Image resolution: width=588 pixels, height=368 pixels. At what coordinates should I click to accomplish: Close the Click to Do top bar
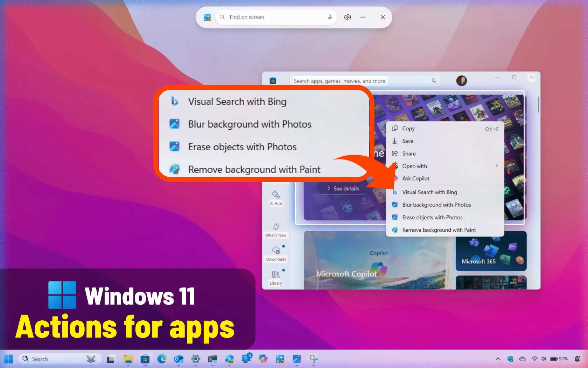[383, 17]
